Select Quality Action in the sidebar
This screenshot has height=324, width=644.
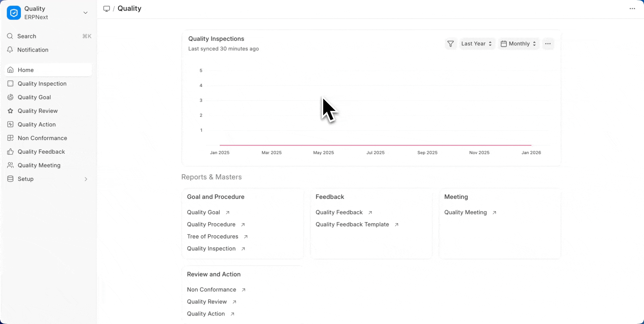[37, 124]
